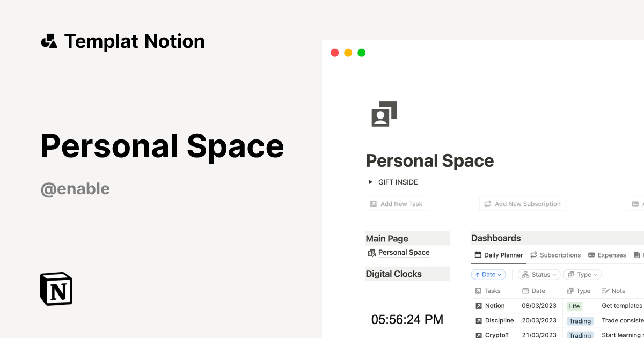Click the yellow minimize window button
Screen dimensions: 644x338
[x=348, y=53]
